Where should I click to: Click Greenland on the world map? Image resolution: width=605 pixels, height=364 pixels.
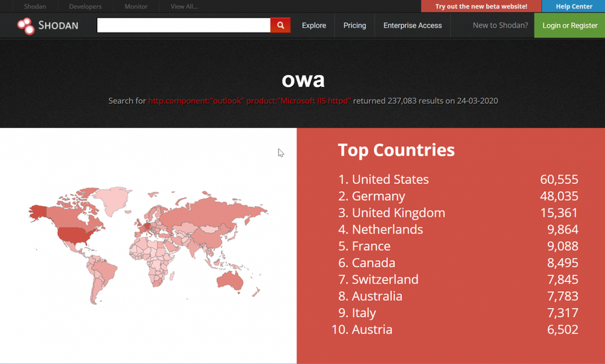(113, 200)
